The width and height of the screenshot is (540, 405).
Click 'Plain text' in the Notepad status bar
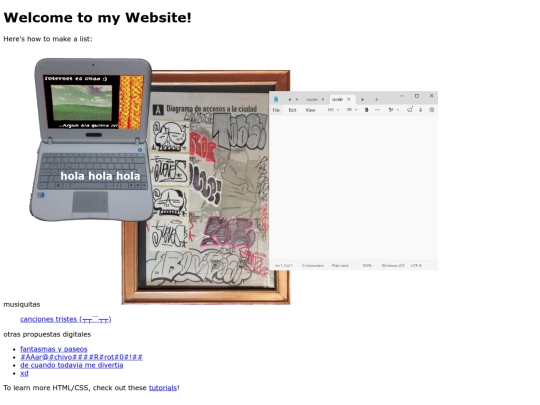(340, 266)
